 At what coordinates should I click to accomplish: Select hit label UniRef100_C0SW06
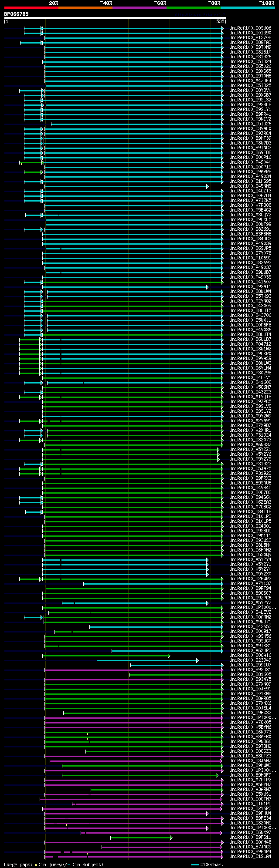point(250,28)
